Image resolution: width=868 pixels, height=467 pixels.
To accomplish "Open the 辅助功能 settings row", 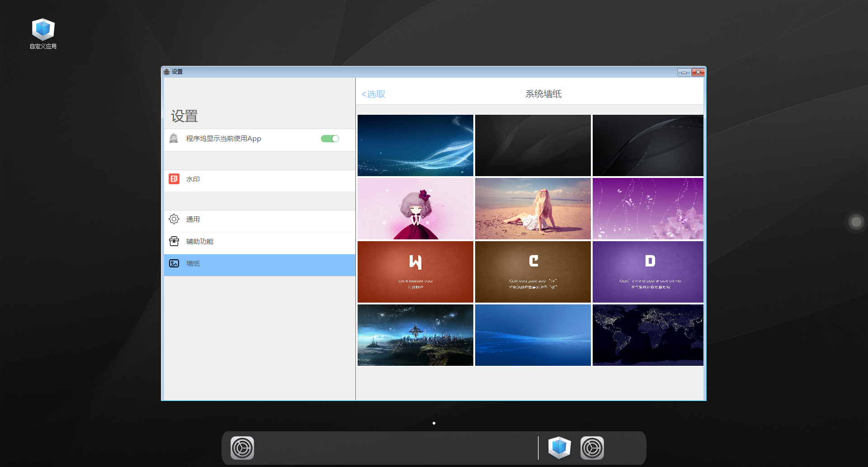I will (259, 243).
